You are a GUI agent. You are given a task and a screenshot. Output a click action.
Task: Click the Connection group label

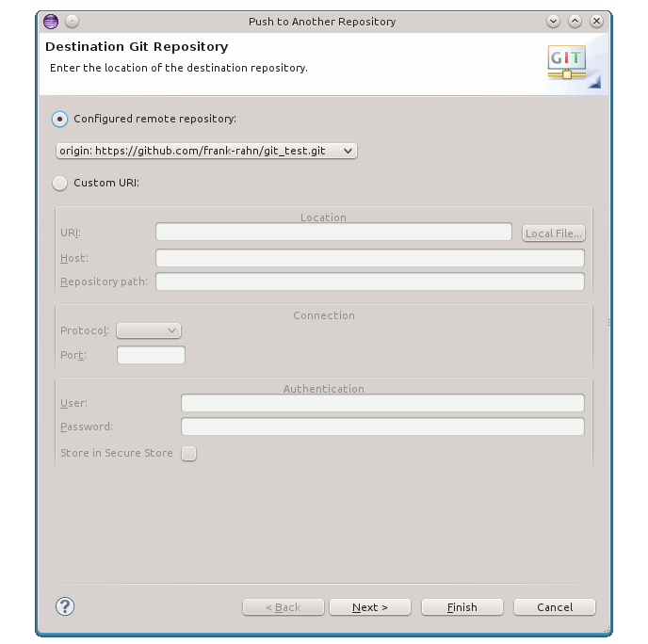point(324,315)
